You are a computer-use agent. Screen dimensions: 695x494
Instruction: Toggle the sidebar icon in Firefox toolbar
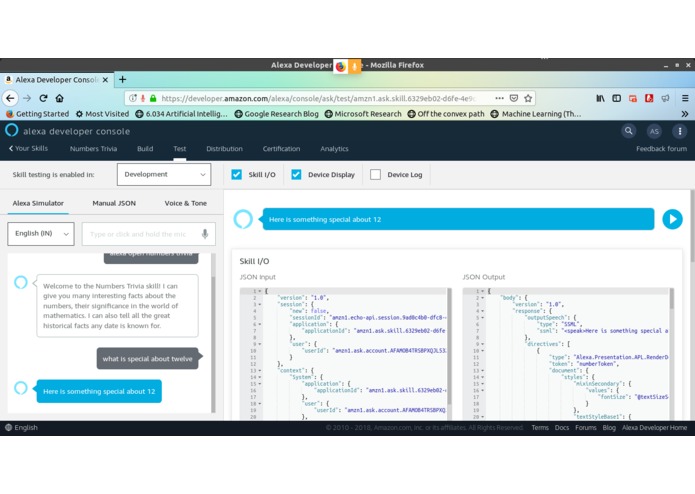click(x=617, y=98)
